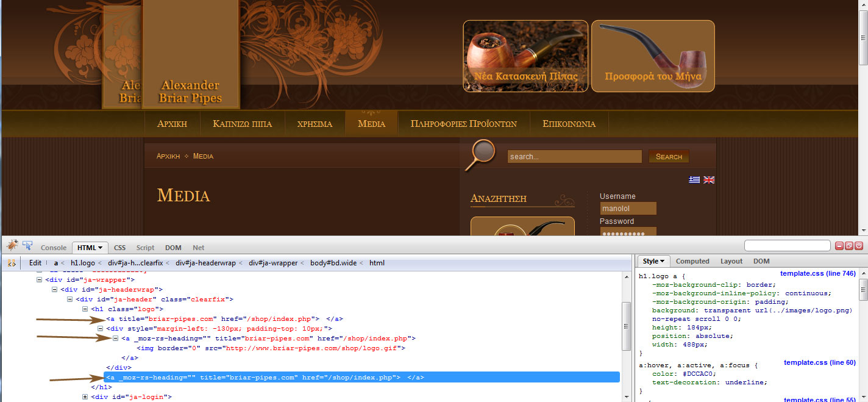Select the Επικοινωνια navigation menu item

[x=569, y=124]
